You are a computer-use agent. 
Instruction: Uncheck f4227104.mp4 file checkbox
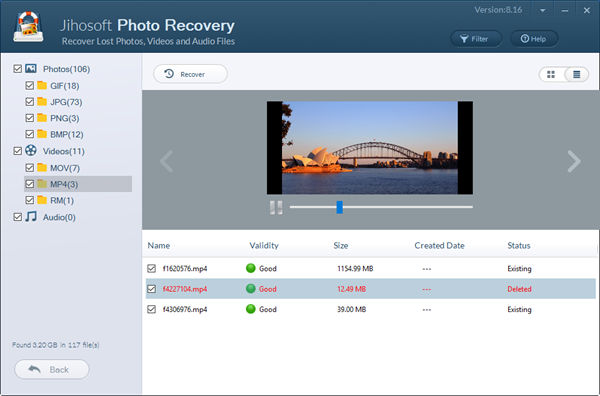pyautogui.click(x=152, y=288)
